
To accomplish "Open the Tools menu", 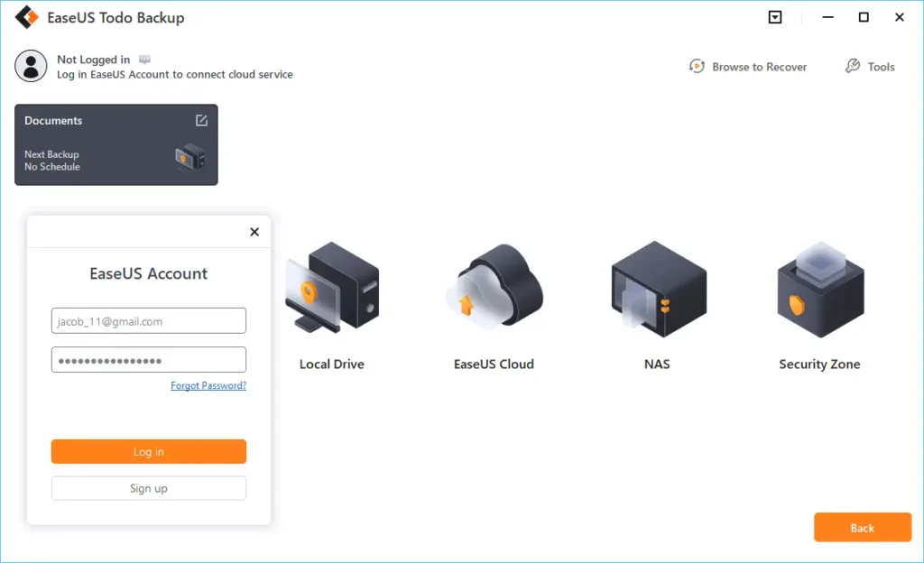I will point(870,67).
